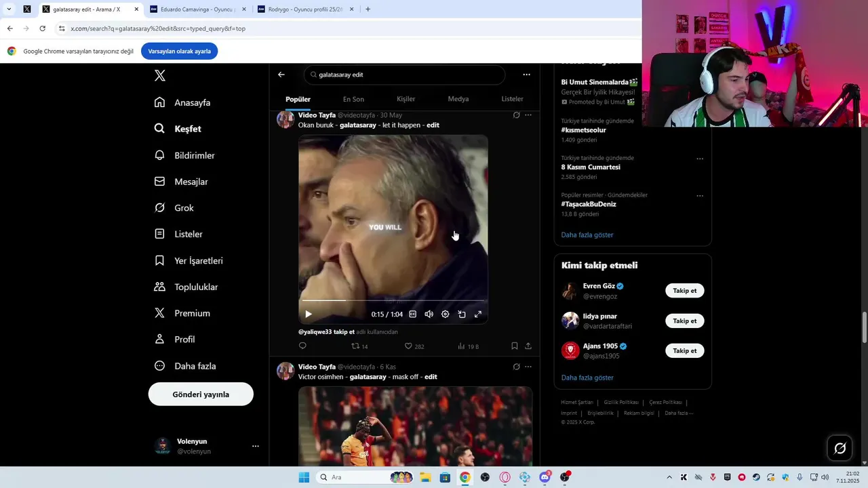
Task: Click the galatasaray edit search field
Action: point(405,75)
